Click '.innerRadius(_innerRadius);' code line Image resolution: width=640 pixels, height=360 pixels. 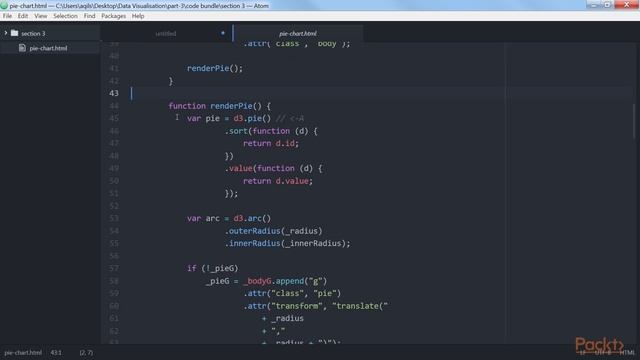click(287, 243)
